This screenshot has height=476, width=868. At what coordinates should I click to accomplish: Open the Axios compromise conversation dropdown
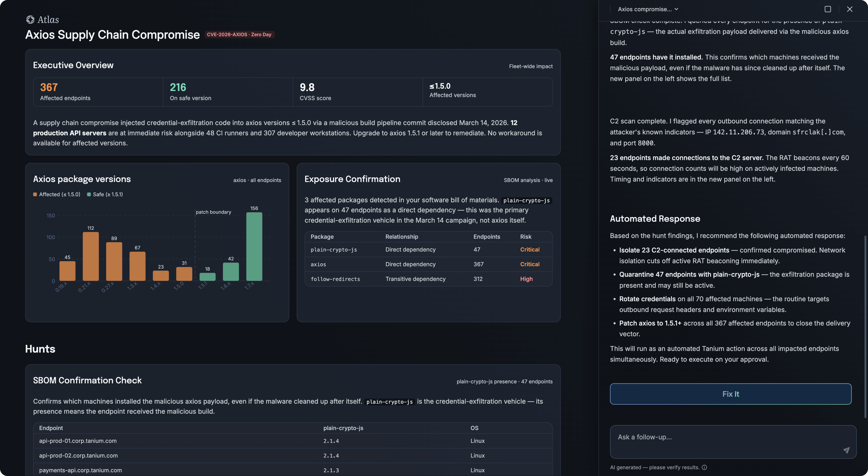click(x=648, y=9)
